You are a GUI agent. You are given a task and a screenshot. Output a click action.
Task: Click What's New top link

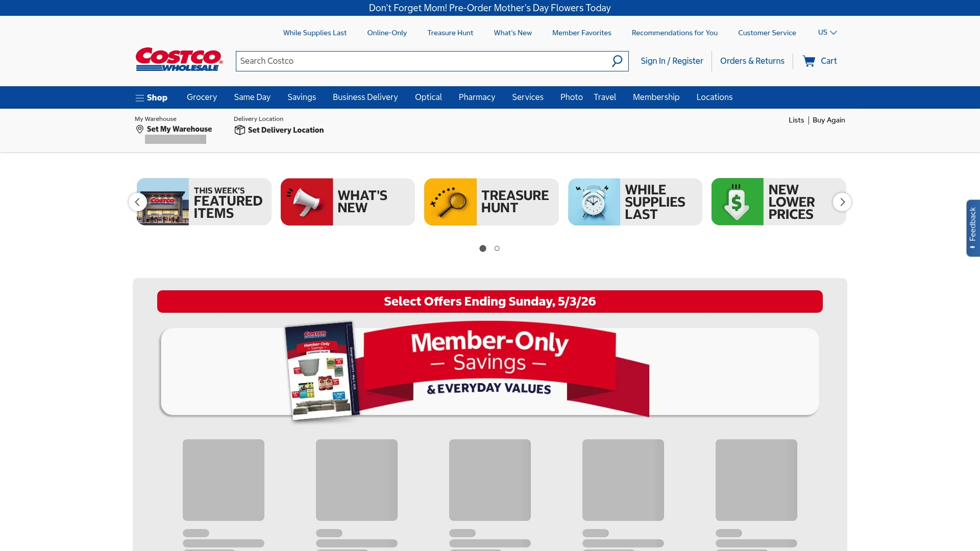512,33
